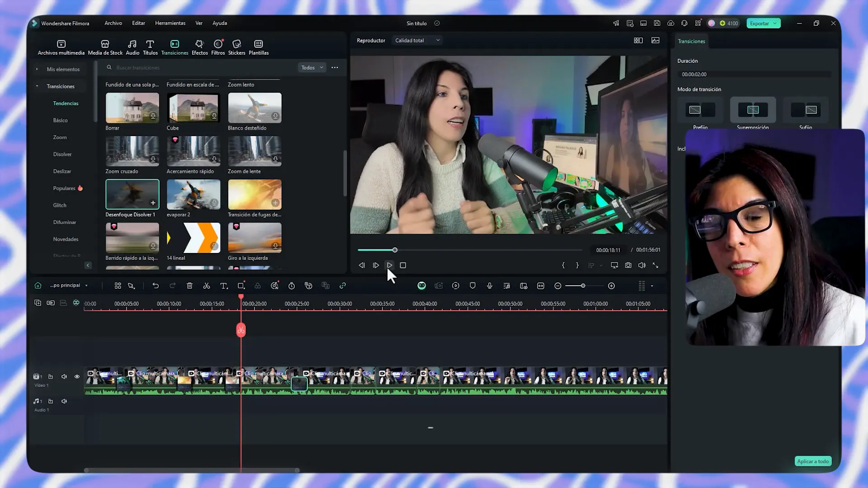
Task: Redo the last action
Action: (172, 286)
